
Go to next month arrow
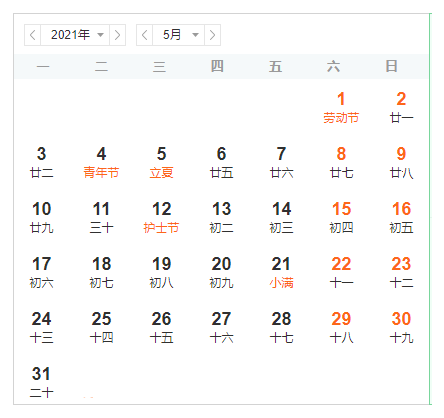point(212,35)
